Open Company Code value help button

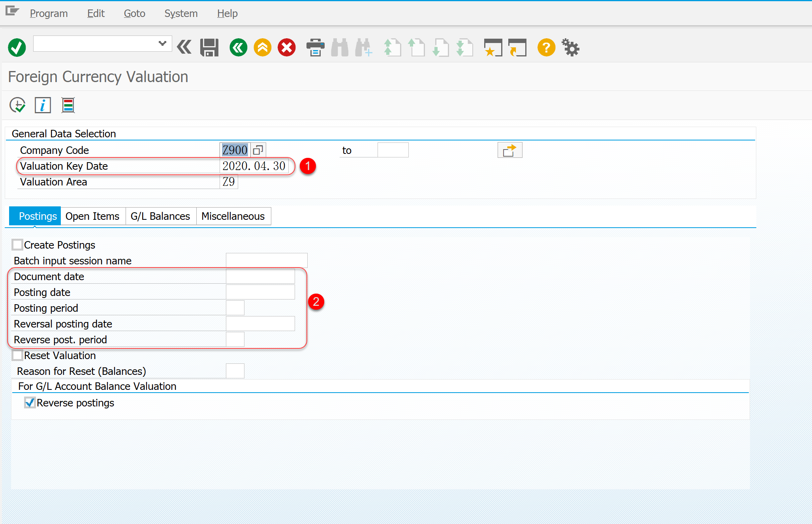258,150
